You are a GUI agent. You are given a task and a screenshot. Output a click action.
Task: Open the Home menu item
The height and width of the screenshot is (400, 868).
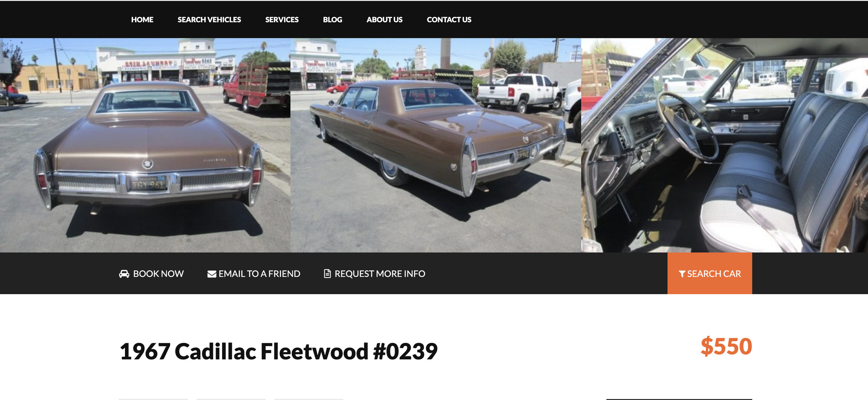point(142,20)
